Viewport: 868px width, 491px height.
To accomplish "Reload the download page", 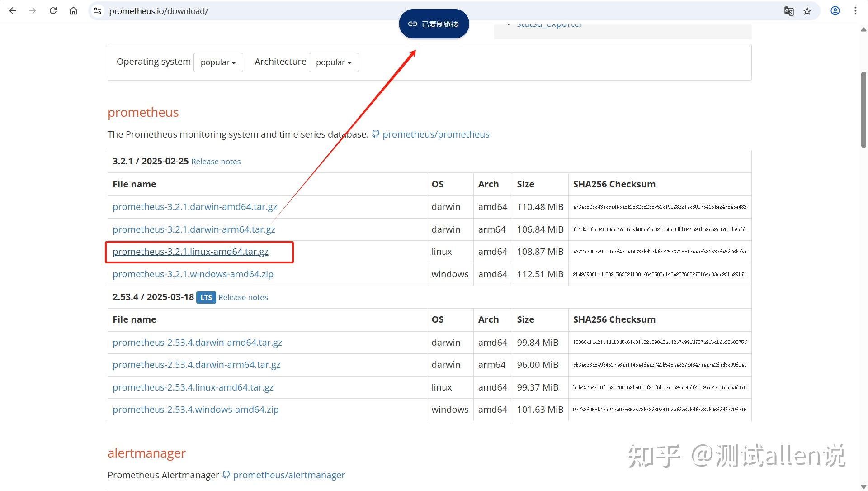I will coord(53,11).
